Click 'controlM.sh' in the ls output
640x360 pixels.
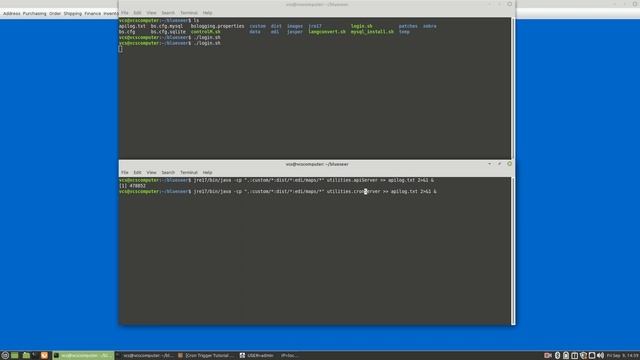coord(206,32)
